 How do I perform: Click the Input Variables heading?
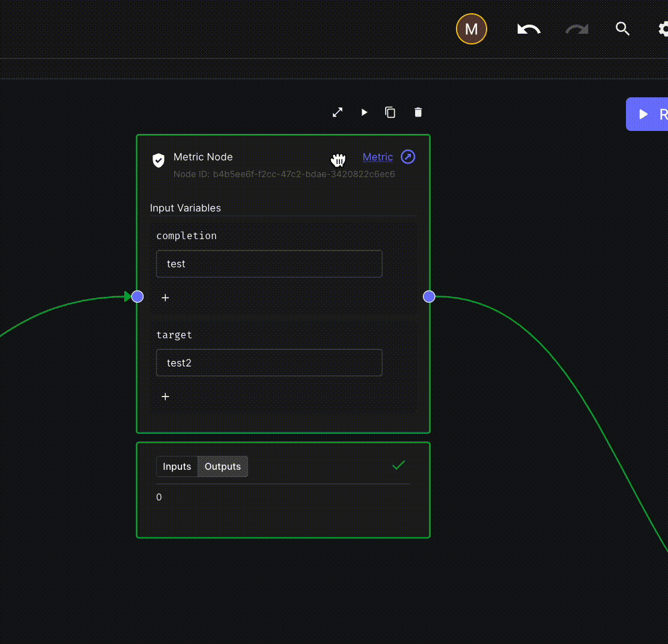click(x=185, y=208)
